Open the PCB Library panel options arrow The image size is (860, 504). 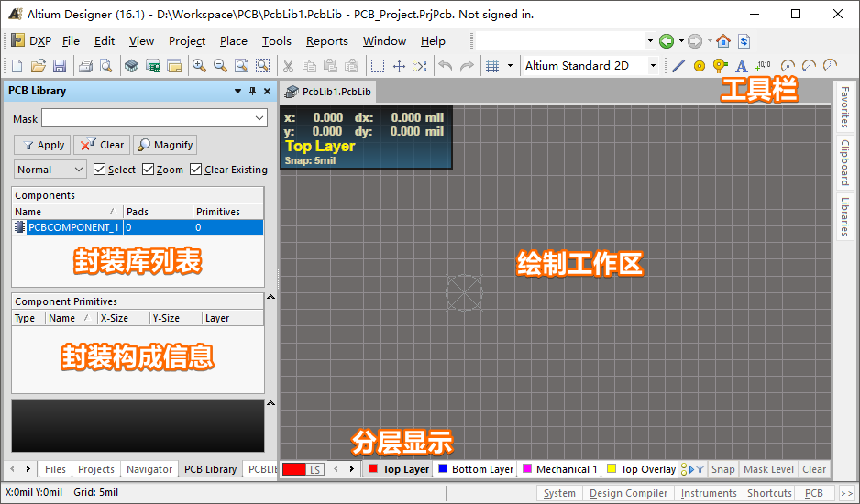click(x=238, y=91)
